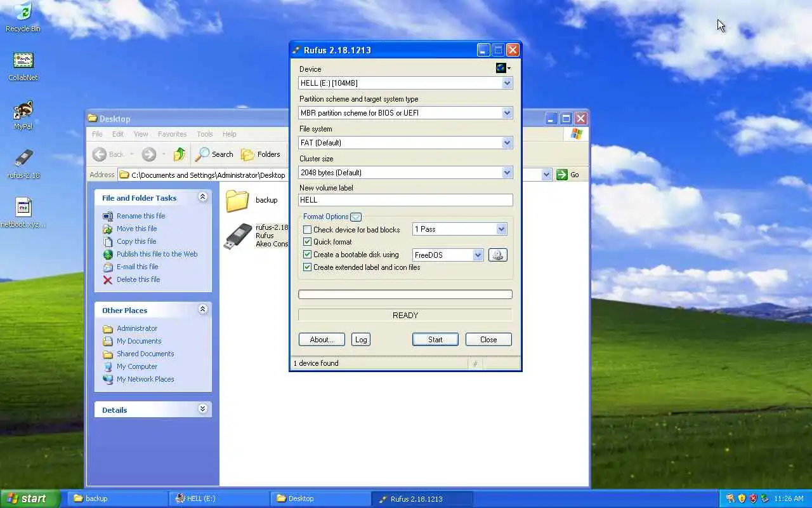Viewport: 812px width, 508px height.
Task: Click Publish this file to the Web
Action: pyautogui.click(x=157, y=254)
